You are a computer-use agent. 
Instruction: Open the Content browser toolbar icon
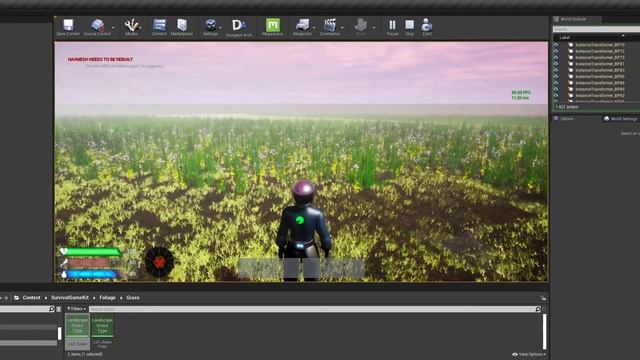159,24
